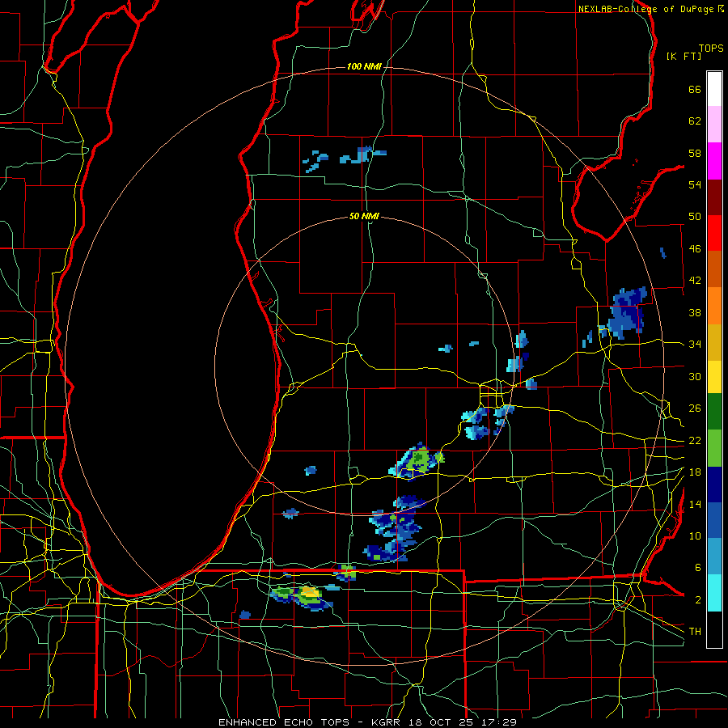Click the "TOPS" legend title
The height and width of the screenshot is (728, 728).
click(x=711, y=49)
